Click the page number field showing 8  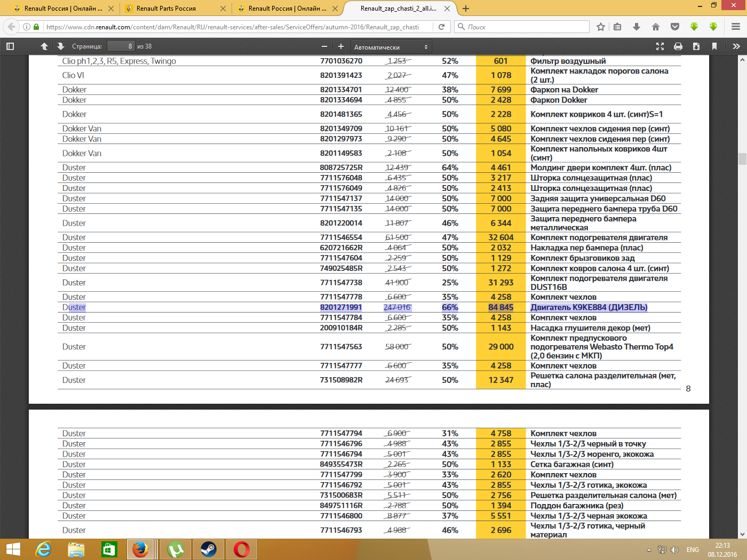click(x=121, y=46)
